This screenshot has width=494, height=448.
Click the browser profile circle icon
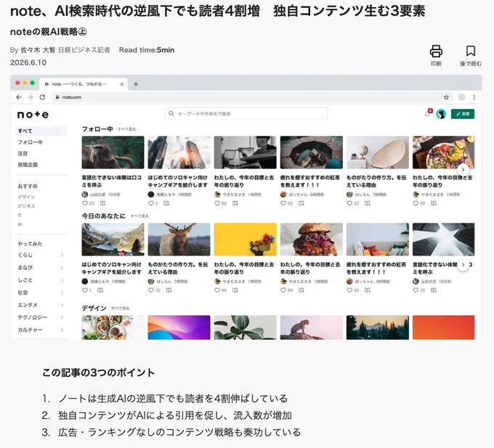tap(461, 97)
